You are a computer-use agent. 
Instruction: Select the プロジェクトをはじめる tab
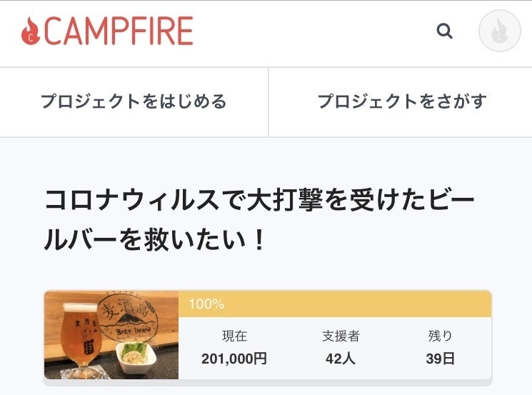click(134, 101)
